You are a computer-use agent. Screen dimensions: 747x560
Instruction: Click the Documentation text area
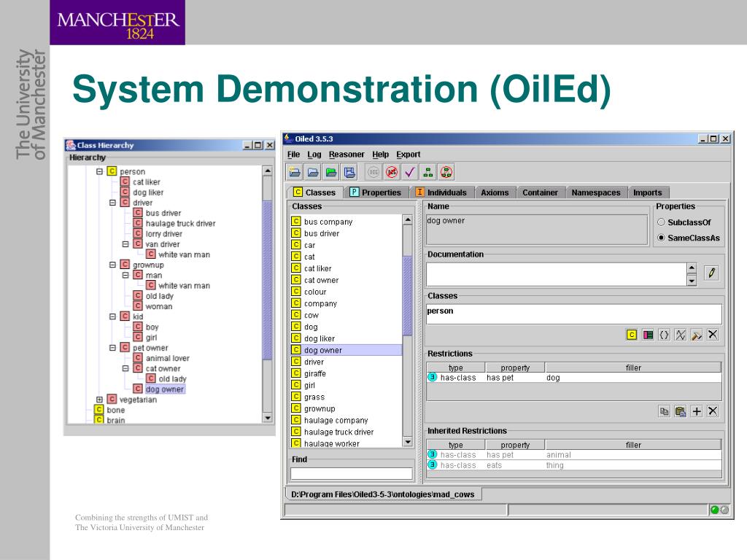coord(556,275)
